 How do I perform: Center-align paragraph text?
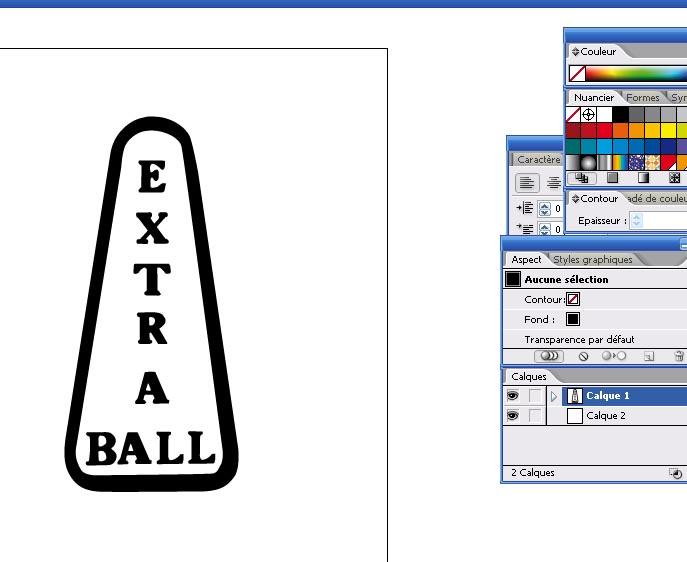(x=553, y=183)
